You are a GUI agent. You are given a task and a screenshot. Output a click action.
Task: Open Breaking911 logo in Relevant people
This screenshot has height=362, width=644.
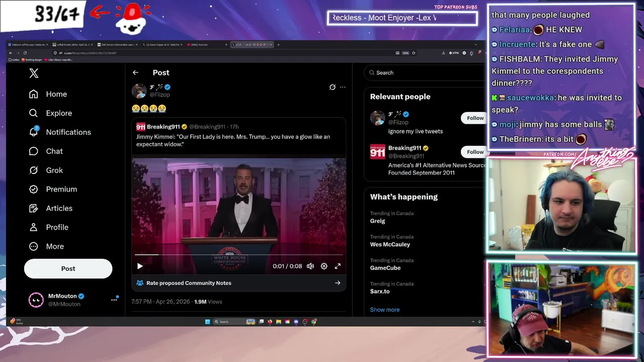click(377, 151)
